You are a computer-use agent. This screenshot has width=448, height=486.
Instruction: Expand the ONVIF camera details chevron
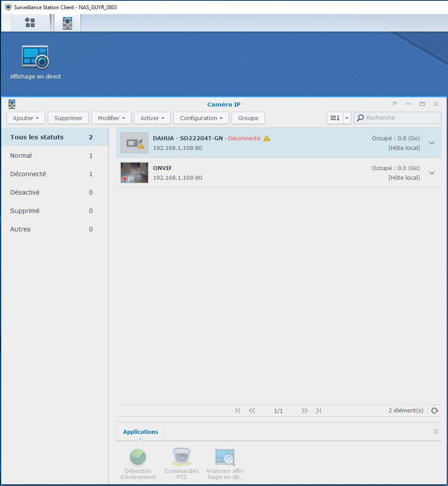click(x=432, y=173)
